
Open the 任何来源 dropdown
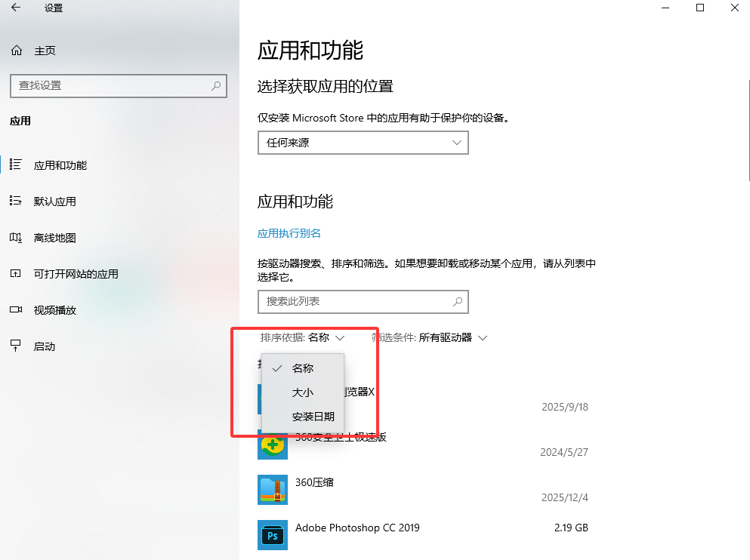coord(363,142)
